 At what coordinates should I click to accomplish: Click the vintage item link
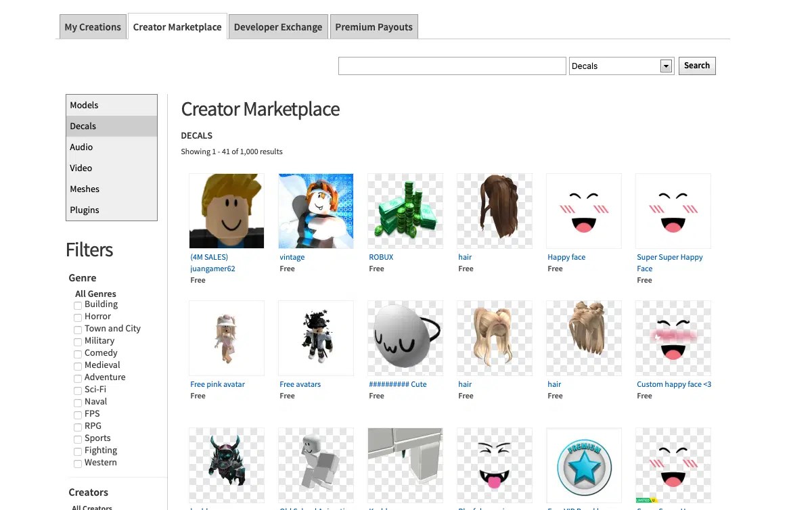292,257
